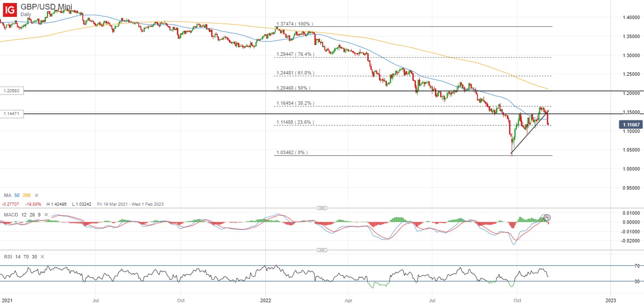Image resolution: width=644 pixels, height=303 pixels.
Task: Click the MA 50 period value
Action: [x=17, y=195]
